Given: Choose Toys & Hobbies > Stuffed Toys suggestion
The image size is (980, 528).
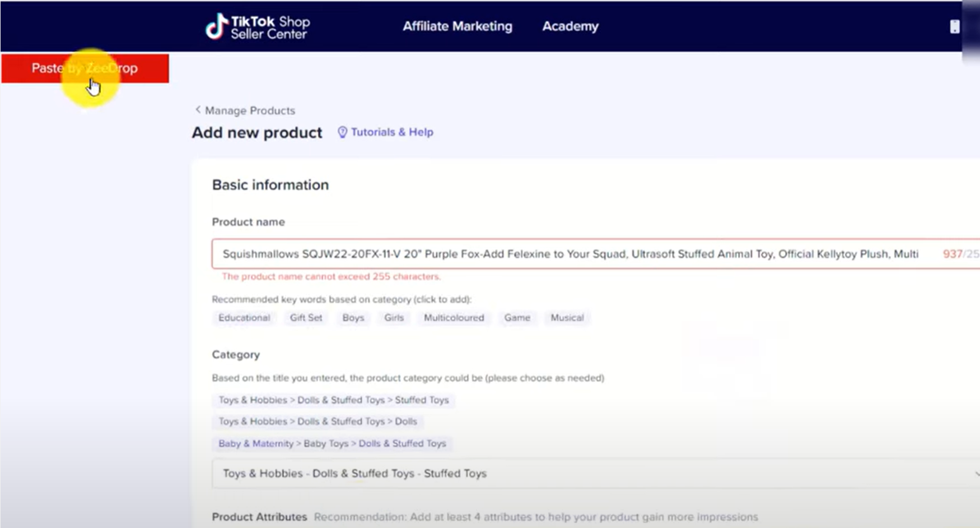Looking at the screenshot, I should (334, 400).
